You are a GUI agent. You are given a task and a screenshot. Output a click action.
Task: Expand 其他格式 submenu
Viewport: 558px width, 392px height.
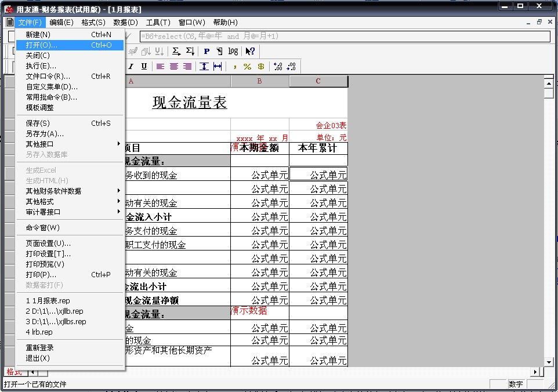[70, 202]
